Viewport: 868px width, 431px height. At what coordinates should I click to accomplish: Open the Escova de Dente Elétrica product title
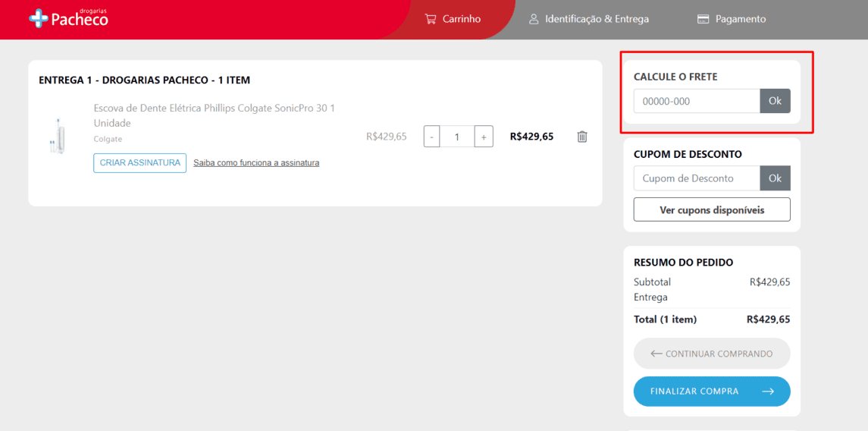point(214,115)
